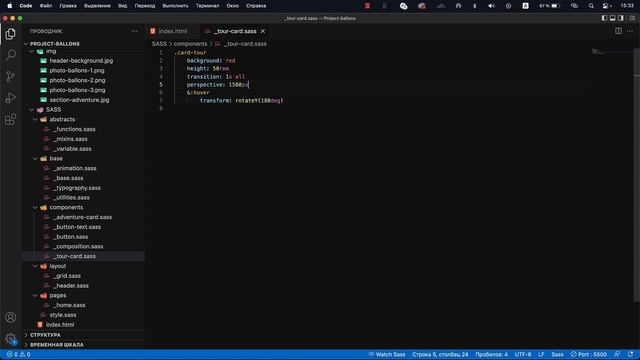The width and height of the screenshot is (640, 360).
Task: Toggle the secondary sidebar layout icon
Action: coord(621,18)
